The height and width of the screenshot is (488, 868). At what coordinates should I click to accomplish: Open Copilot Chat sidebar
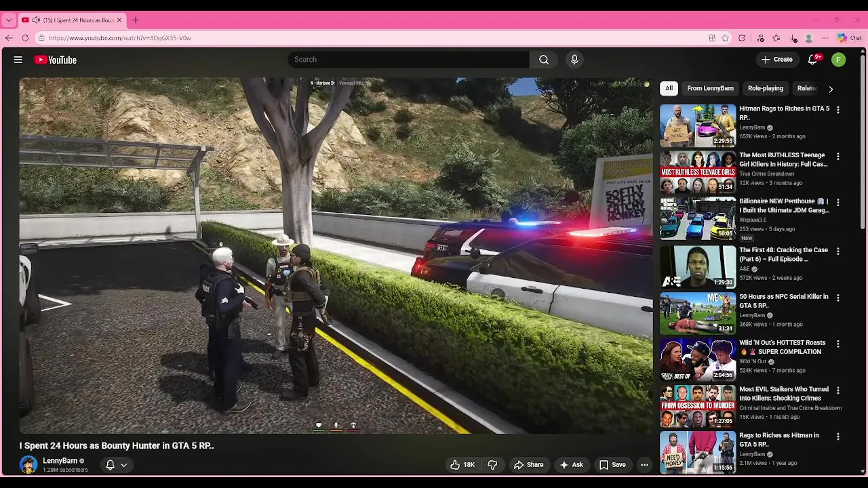(x=849, y=38)
